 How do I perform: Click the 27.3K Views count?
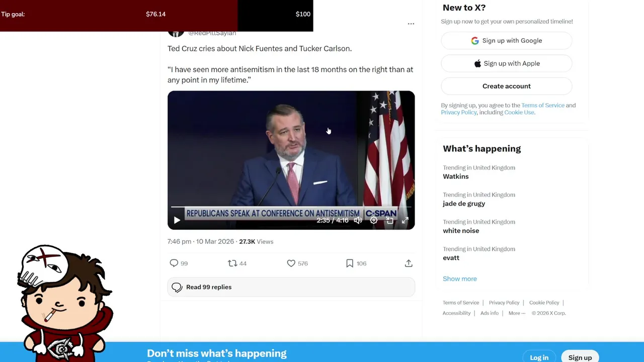256,241
